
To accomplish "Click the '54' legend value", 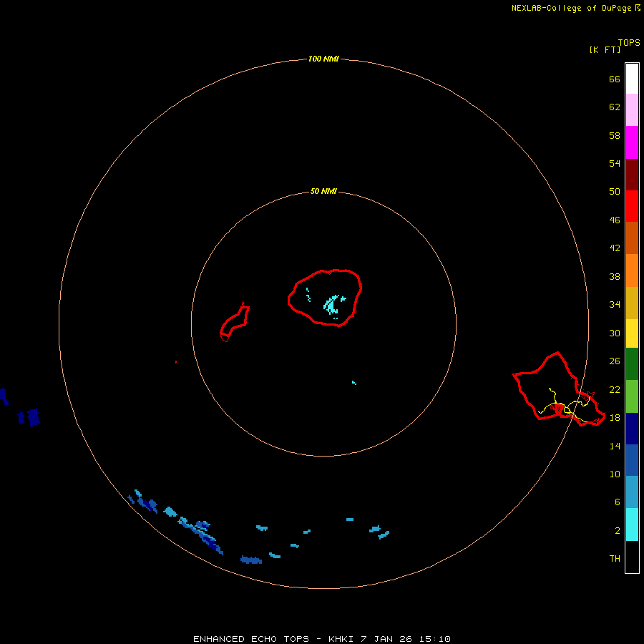I will coord(615,163).
